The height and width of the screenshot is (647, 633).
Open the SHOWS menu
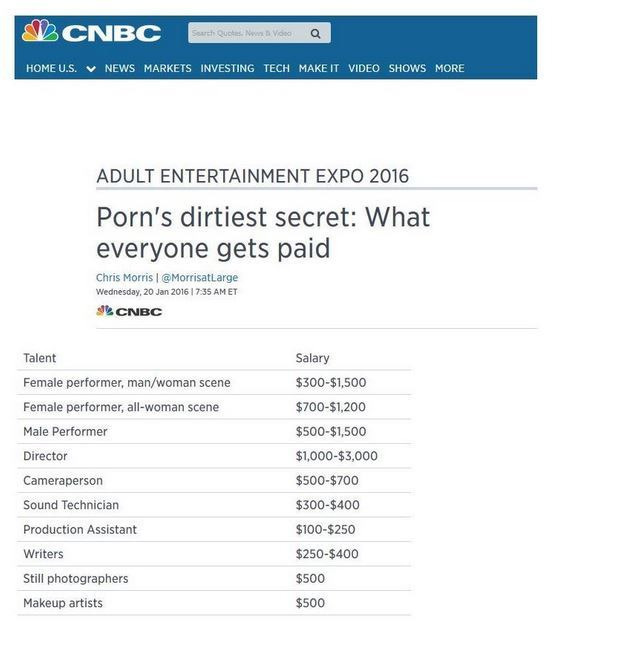tap(407, 68)
